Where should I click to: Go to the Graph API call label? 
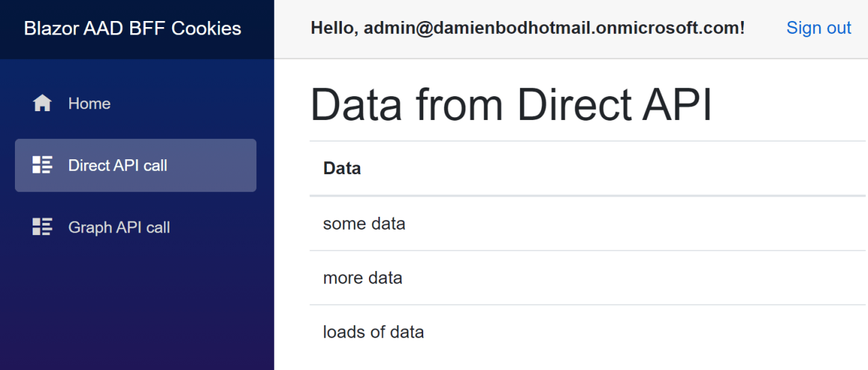click(x=119, y=228)
